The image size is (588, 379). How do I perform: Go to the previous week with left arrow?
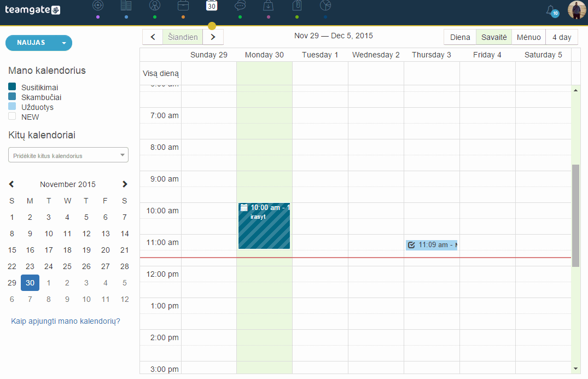(x=153, y=37)
